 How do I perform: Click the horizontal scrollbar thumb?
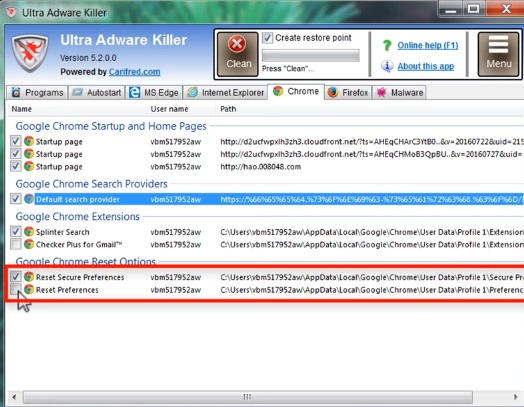248,397
